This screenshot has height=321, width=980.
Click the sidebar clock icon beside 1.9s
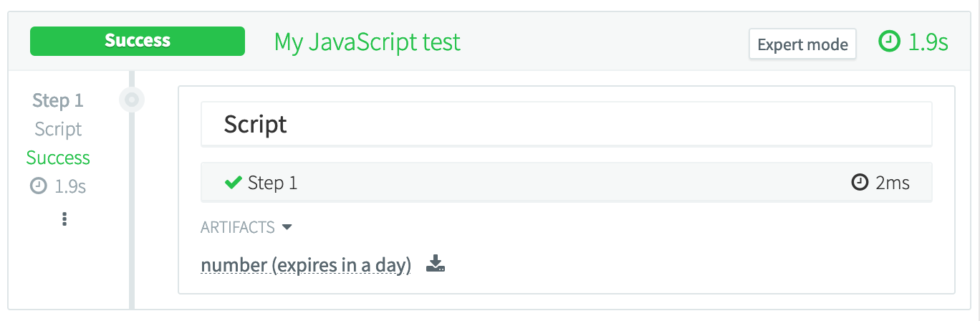(x=38, y=186)
